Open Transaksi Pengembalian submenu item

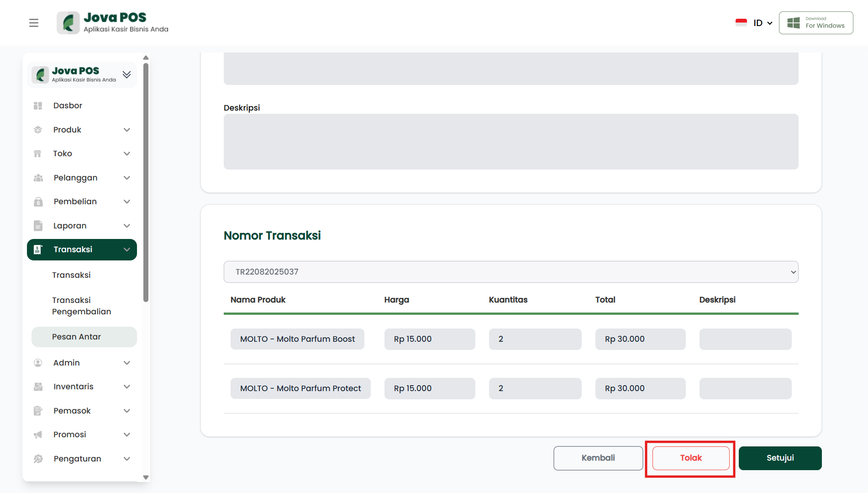point(82,306)
